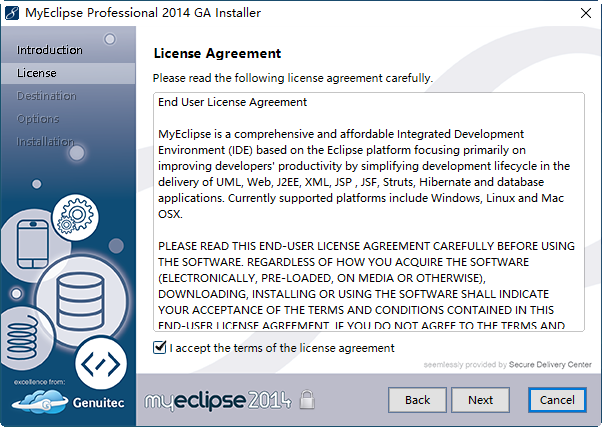602x427 pixels.
Task: Jump to the Destination step
Action: 46,96
